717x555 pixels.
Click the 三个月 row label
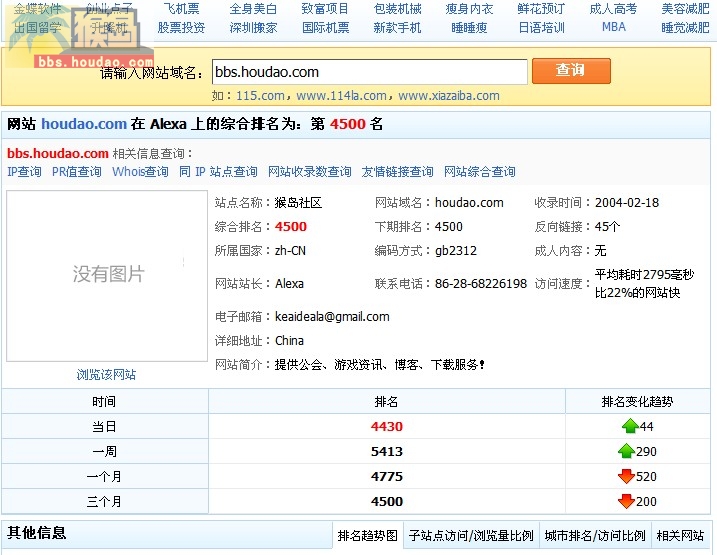pos(104,502)
